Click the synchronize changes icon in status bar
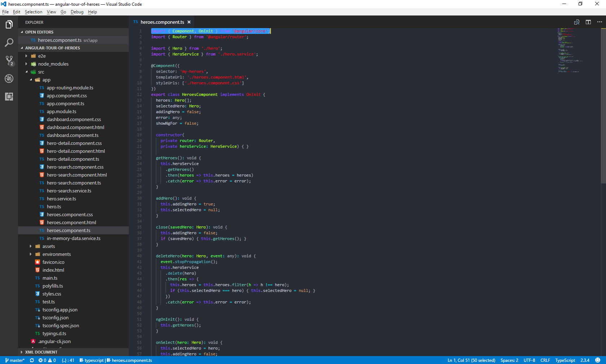606x364 pixels. coord(32,360)
